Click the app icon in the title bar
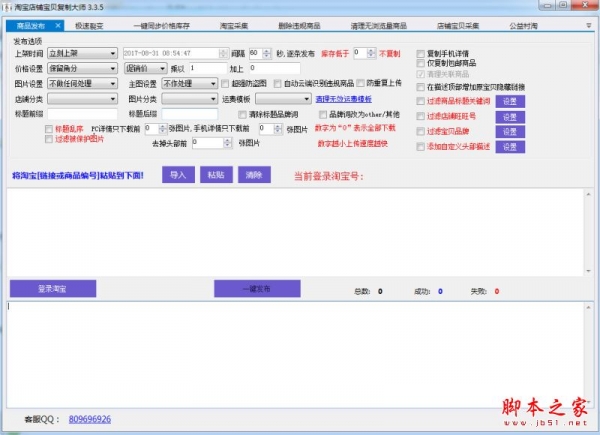 [7, 7]
